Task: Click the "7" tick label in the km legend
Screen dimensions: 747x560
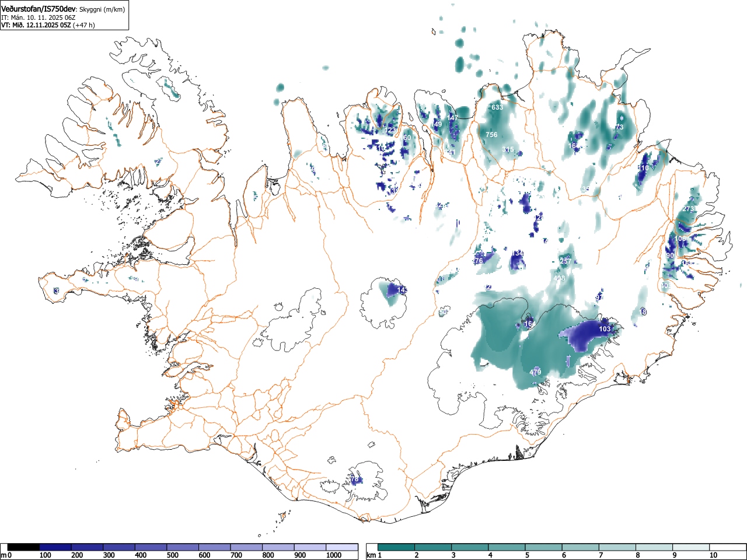Action: [x=601, y=555]
